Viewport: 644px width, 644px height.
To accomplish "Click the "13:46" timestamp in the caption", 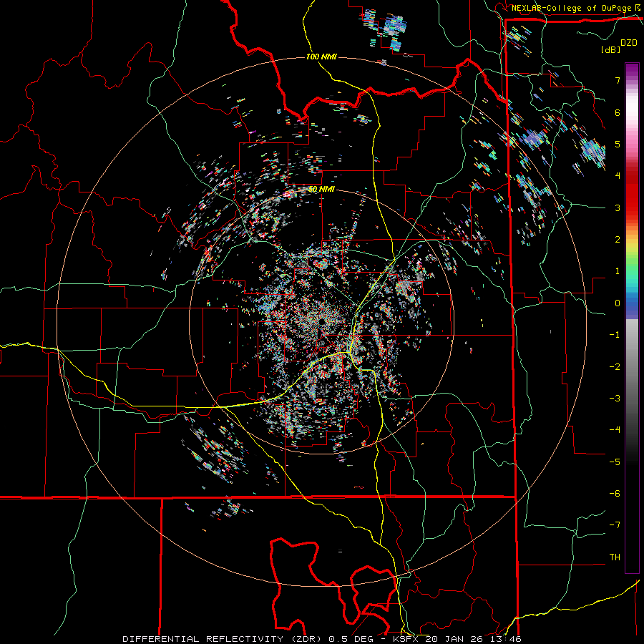I will tap(507, 639).
